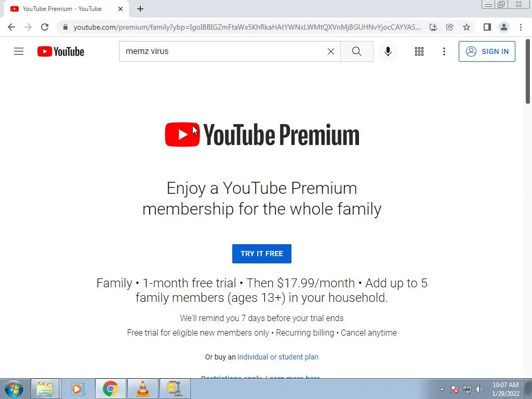Click 'Then $17.99/month' pricing text

(x=300, y=283)
